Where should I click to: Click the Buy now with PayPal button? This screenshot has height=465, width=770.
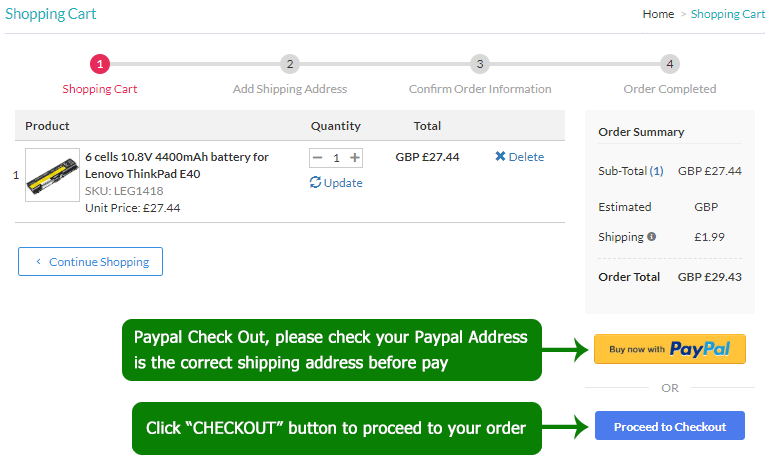669,349
